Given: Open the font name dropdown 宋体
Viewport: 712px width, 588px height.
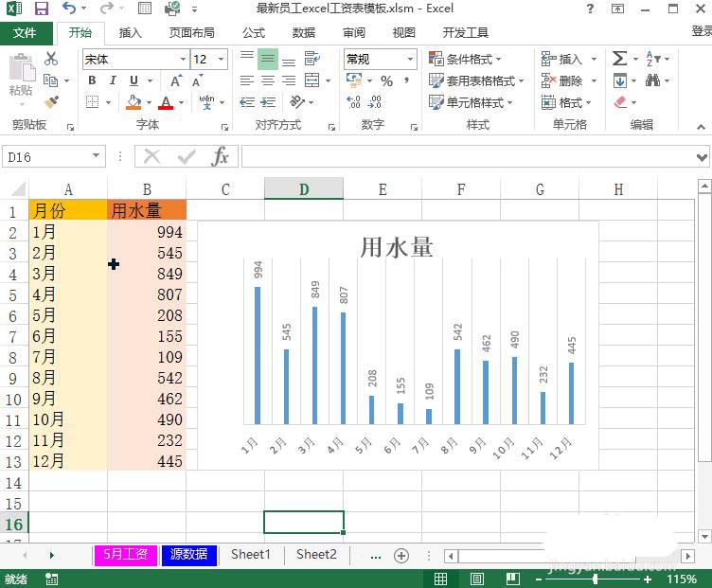Looking at the screenshot, I should 183,59.
